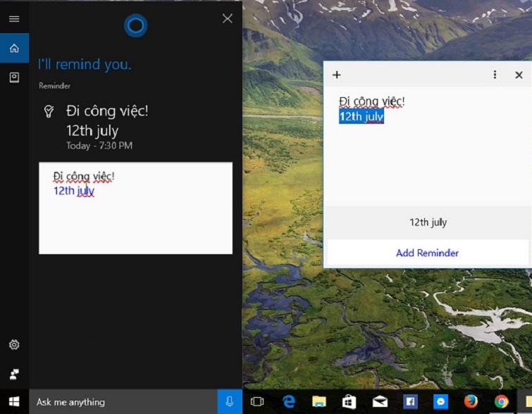The image size is (532, 414).
Task: Click the reminder lightbulb icon
Action: click(x=49, y=111)
